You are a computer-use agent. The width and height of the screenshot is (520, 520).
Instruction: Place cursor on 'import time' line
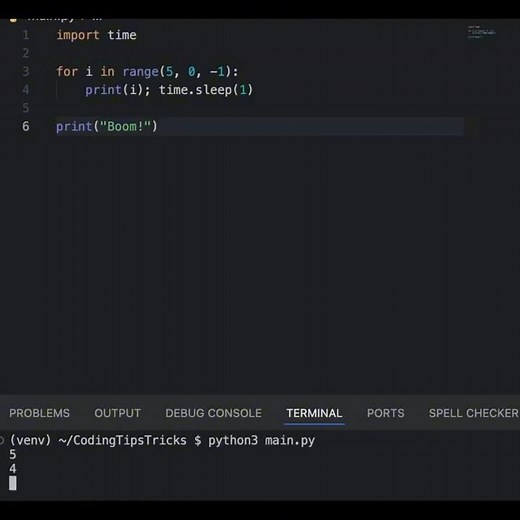pyautogui.click(x=96, y=35)
